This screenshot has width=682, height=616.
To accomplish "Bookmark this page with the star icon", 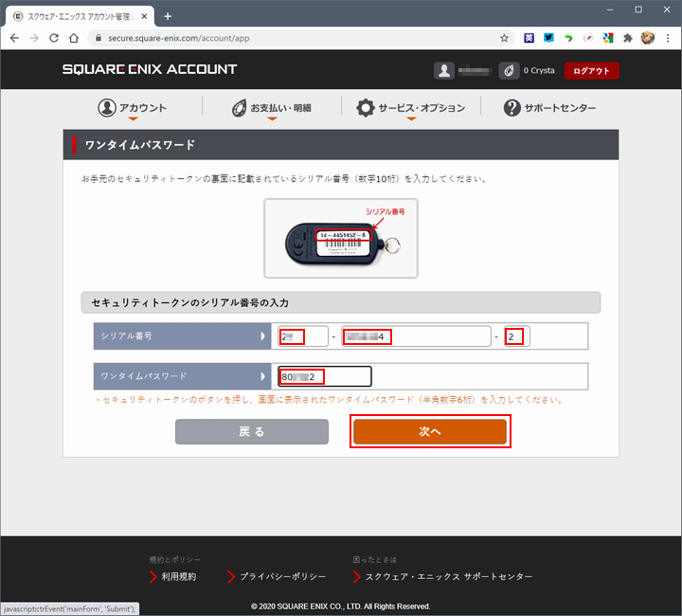I will (x=504, y=38).
